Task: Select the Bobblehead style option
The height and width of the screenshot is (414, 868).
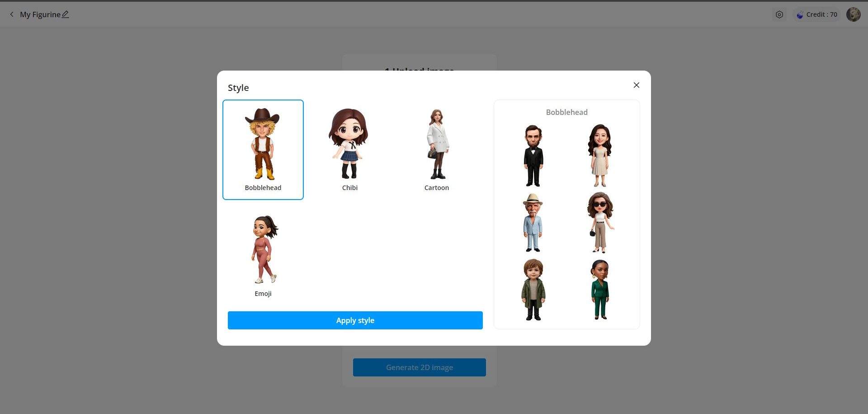Action: point(263,149)
